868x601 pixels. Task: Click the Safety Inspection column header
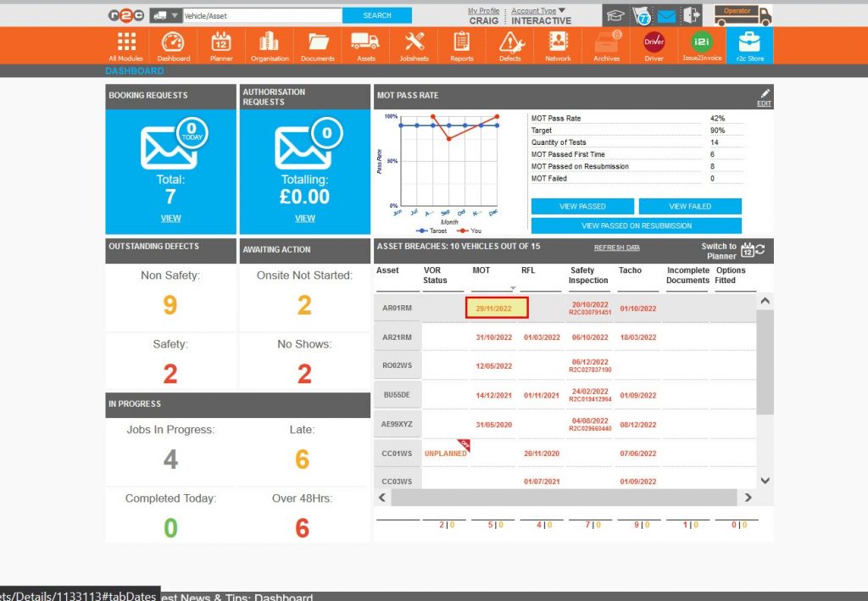[588, 275]
